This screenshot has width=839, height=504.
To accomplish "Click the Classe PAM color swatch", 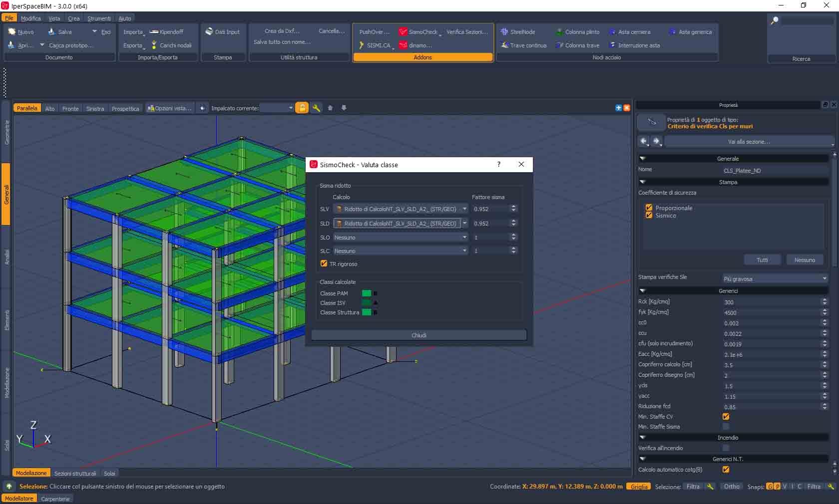I will (367, 293).
